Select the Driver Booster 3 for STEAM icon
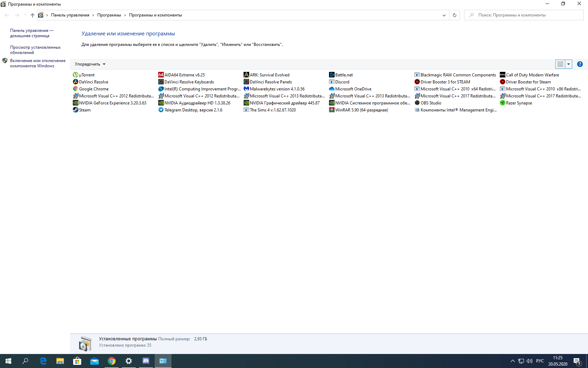Screen dimensions: 588x368 [x=417, y=82]
